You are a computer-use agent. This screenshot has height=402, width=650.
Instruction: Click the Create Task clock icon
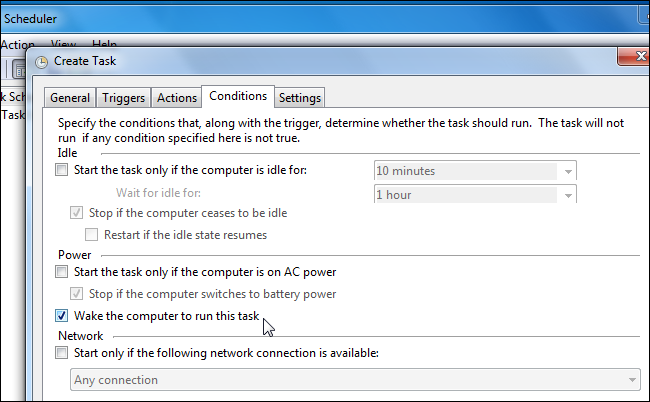click(x=41, y=62)
